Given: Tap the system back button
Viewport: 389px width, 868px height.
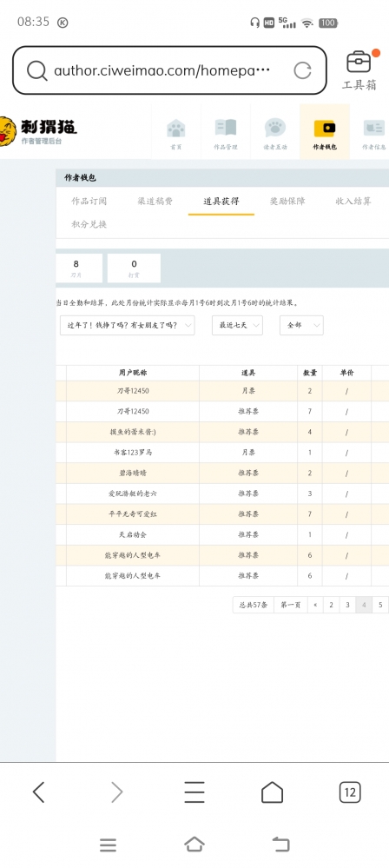Looking at the screenshot, I should [281, 845].
